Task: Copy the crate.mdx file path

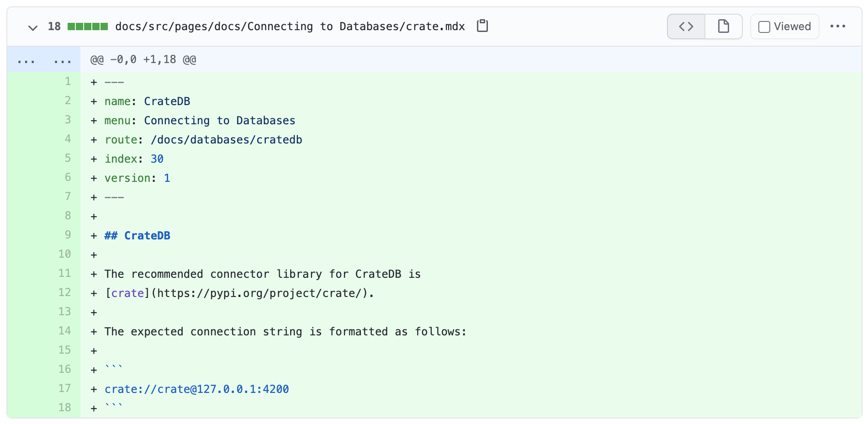Action: pos(482,26)
